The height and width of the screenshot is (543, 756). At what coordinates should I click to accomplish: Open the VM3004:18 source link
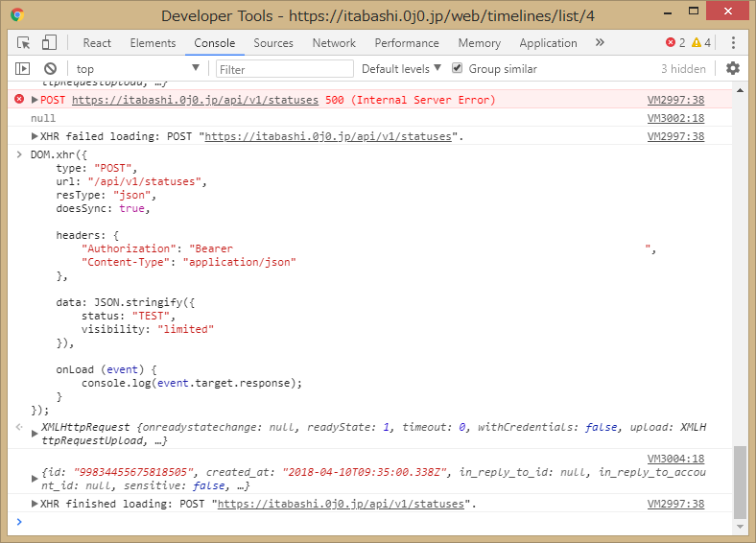click(675, 459)
